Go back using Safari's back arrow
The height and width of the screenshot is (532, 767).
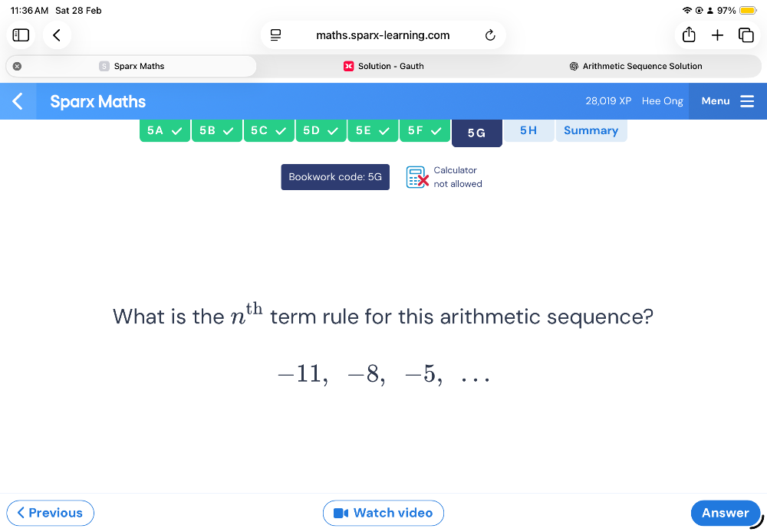pyautogui.click(x=56, y=35)
